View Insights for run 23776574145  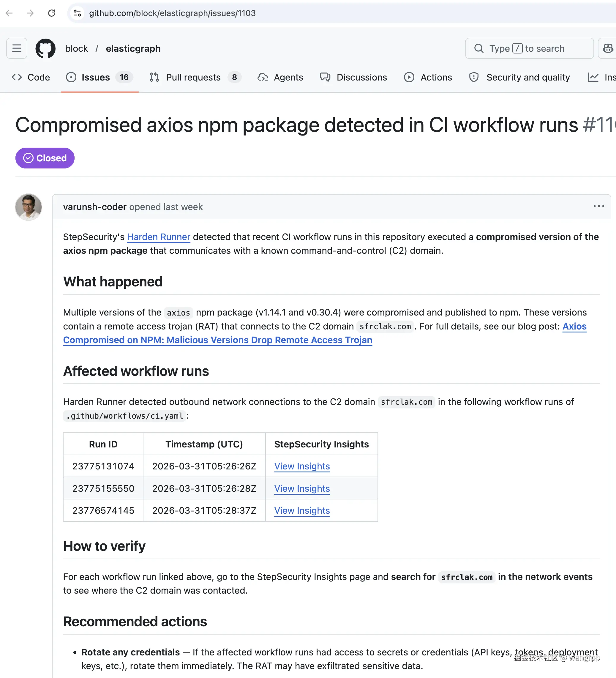coord(301,510)
